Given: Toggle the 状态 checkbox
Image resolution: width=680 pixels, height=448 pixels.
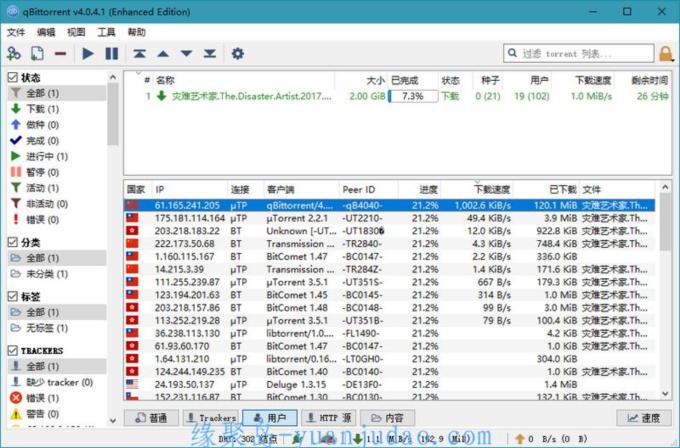Looking at the screenshot, I should (13, 78).
